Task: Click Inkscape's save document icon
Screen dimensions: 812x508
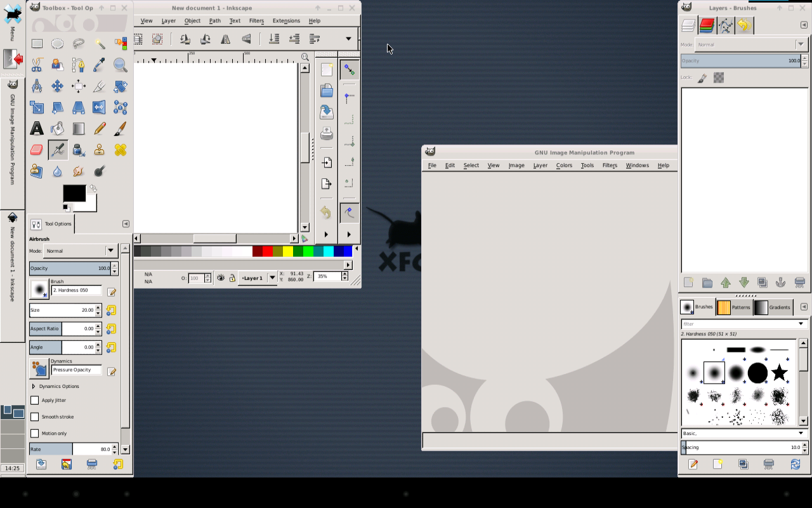Action: pyautogui.click(x=327, y=112)
